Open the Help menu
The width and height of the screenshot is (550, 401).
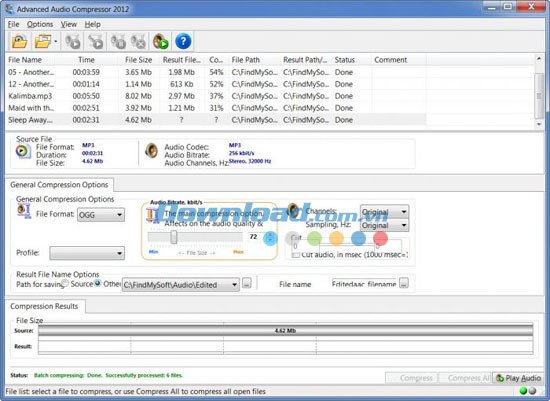click(93, 24)
